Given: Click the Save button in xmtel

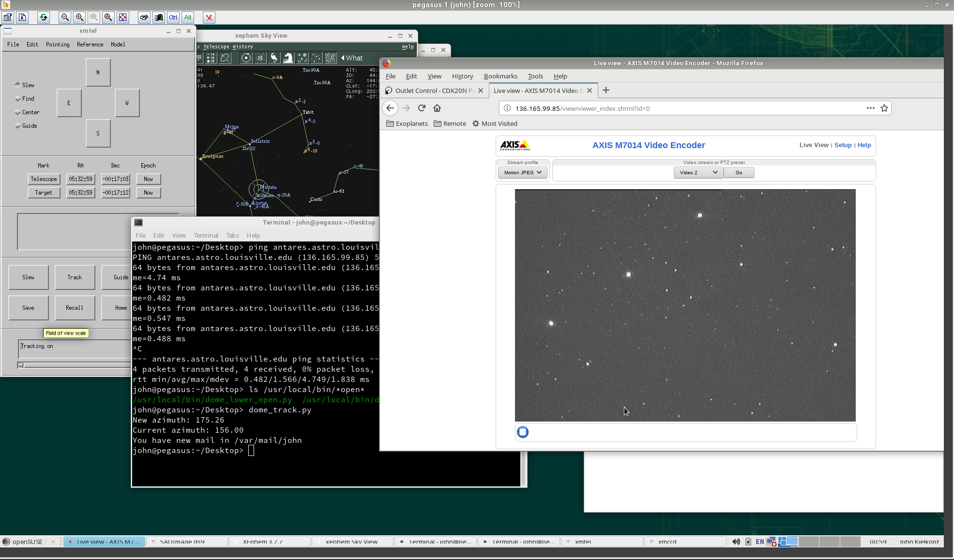Looking at the screenshot, I should [29, 308].
